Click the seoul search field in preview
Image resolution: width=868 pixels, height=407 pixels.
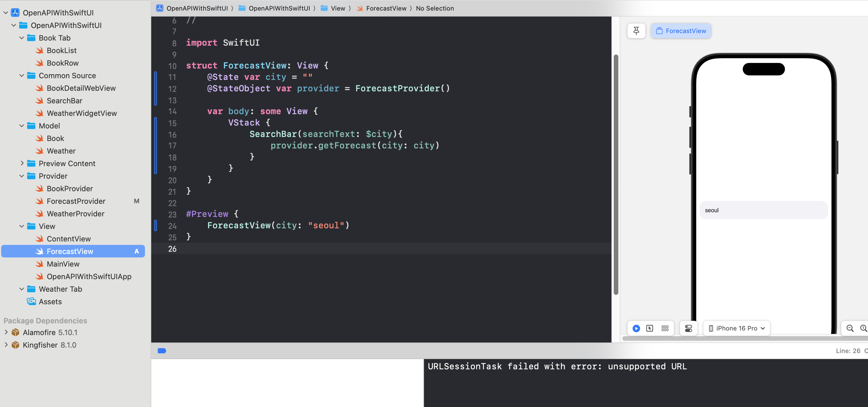[763, 210]
